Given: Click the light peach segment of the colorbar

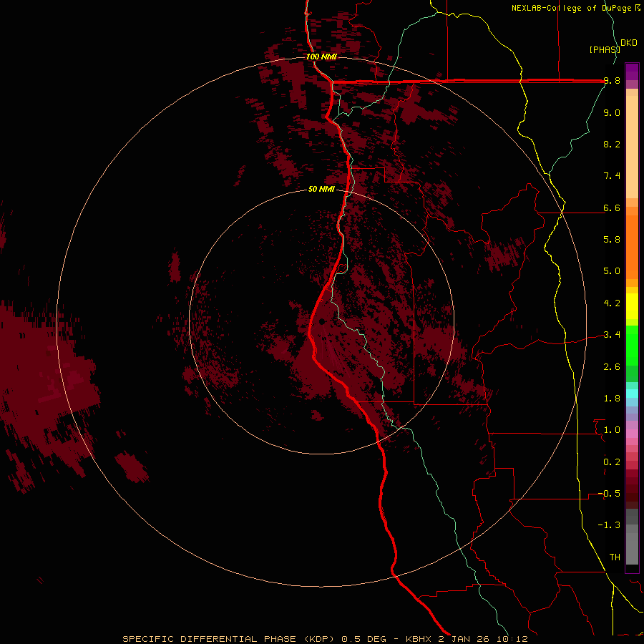Looking at the screenshot, I should [632, 148].
